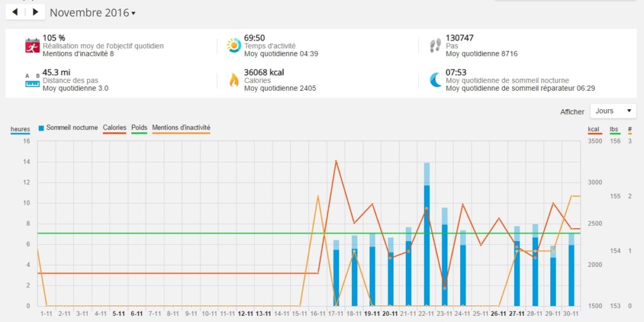Viewport: 644px width, 322px height.
Task: Toggle Calories series in chart legend
Action: (115, 128)
